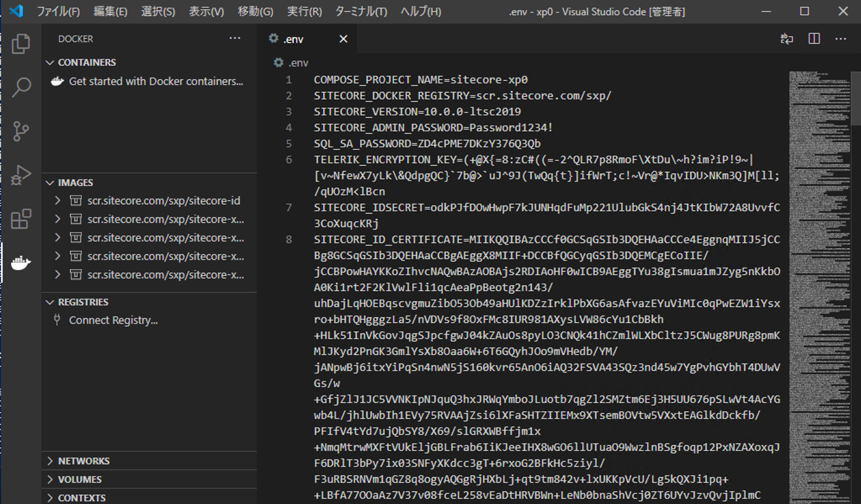Maximize the VS Code window
861x504 pixels.
pos(804,11)
